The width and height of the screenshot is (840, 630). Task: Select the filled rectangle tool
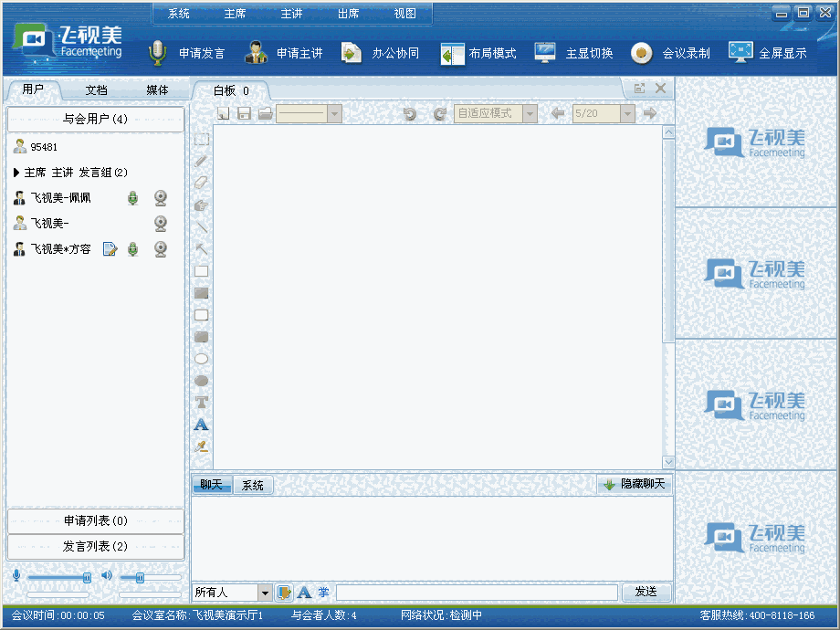(x=202, y=293)
